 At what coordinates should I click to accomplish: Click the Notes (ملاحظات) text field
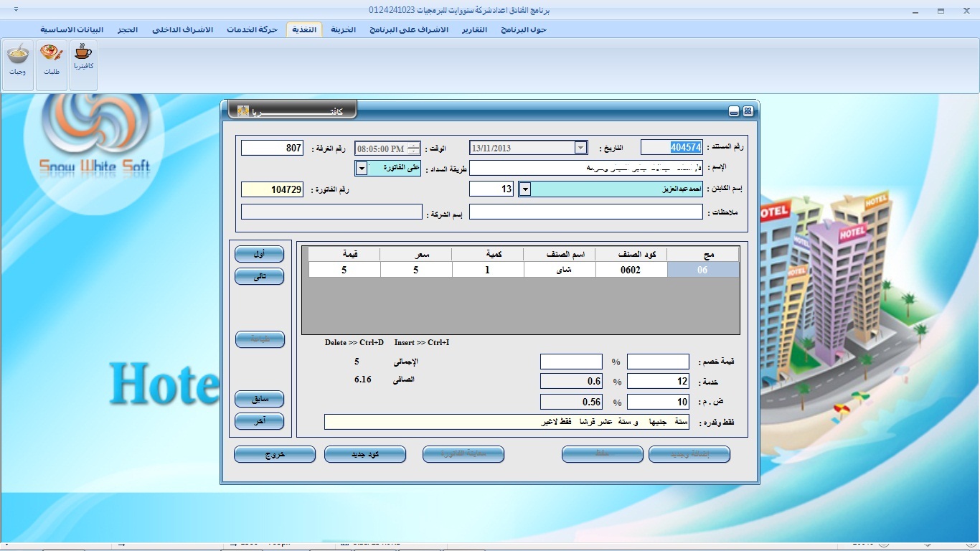(585, 212)
